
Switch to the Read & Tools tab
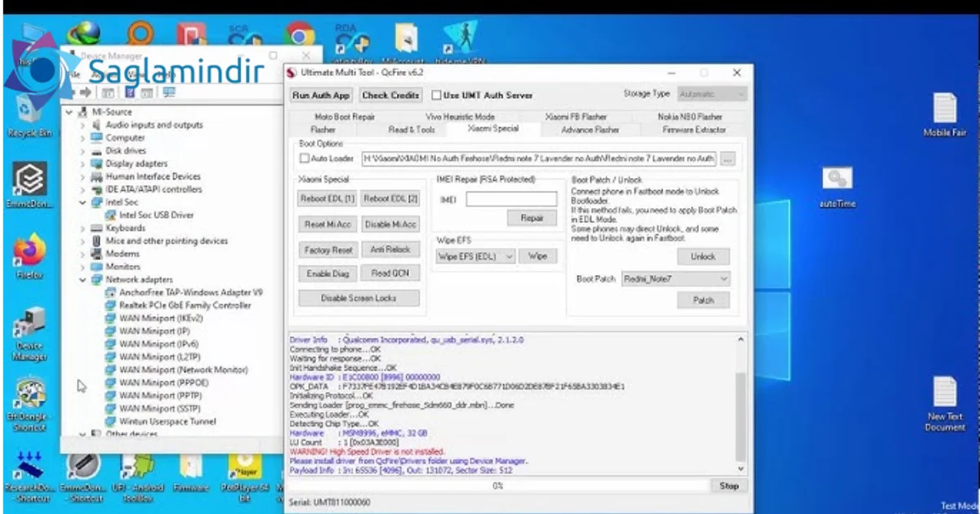[412, 130]
